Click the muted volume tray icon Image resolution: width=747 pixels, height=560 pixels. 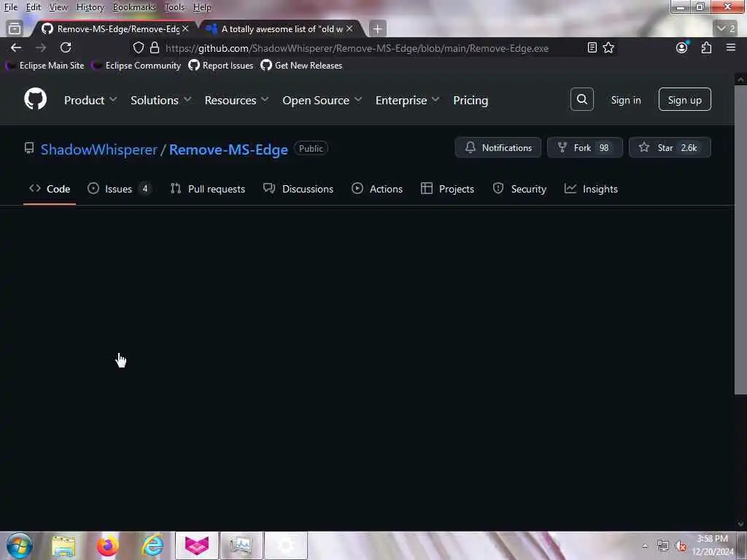tap(681, 546)
